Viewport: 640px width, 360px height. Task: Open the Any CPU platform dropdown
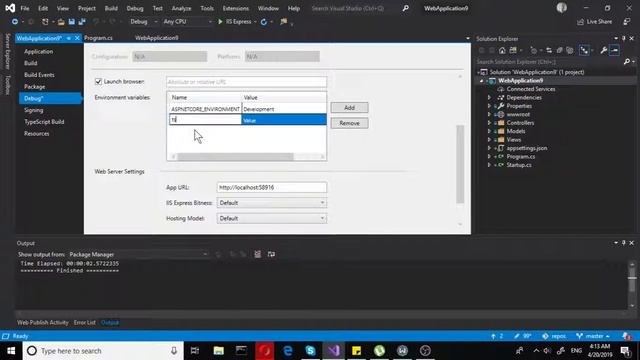click(187, 22)
